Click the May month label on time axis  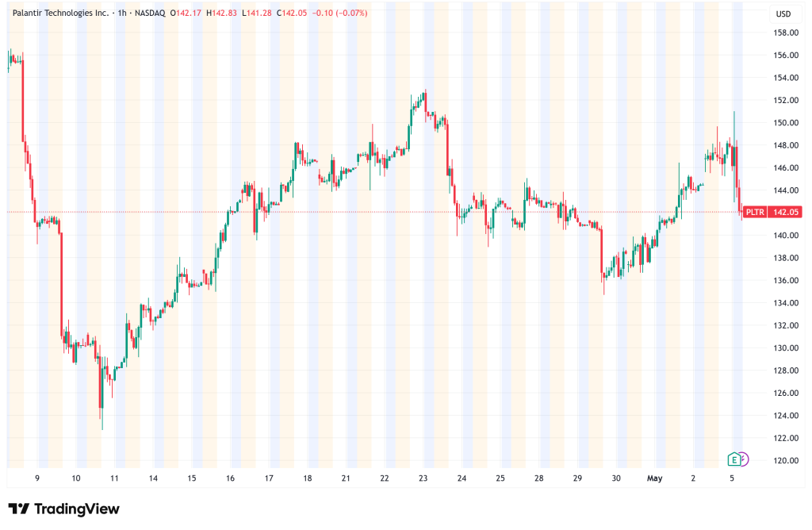coord(654,478)
